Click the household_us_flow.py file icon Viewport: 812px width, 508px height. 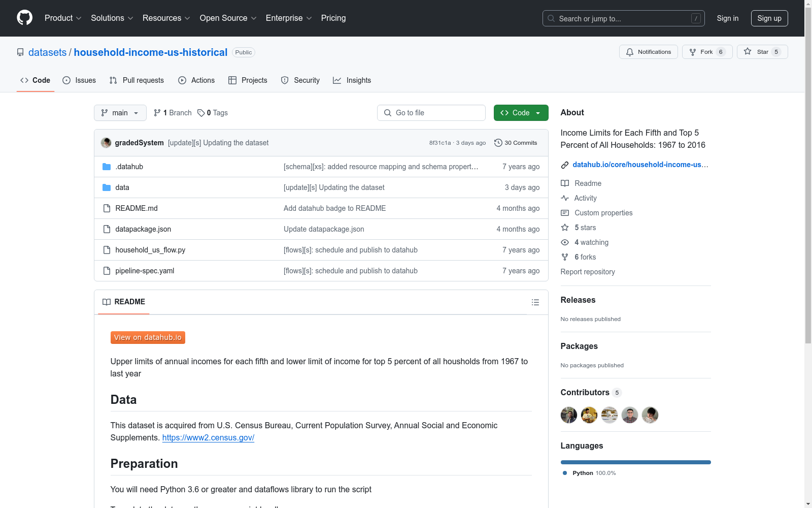pyautogui.click(x=107, y=250)
